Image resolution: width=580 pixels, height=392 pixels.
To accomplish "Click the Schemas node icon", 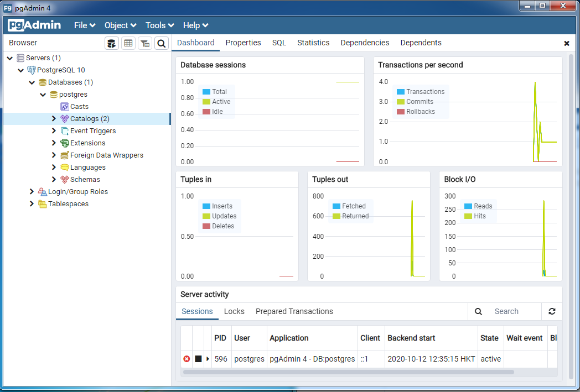I will (65, 180).
